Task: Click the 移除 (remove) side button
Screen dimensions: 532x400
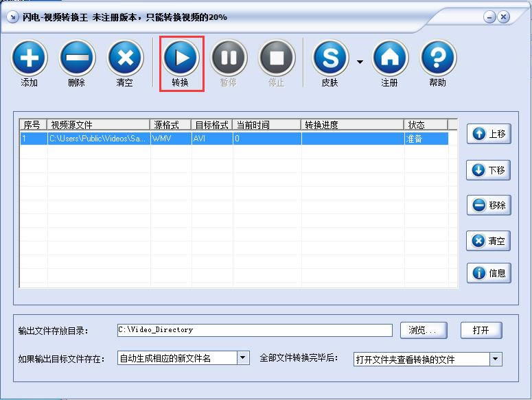Action: [x=489, y=205]
